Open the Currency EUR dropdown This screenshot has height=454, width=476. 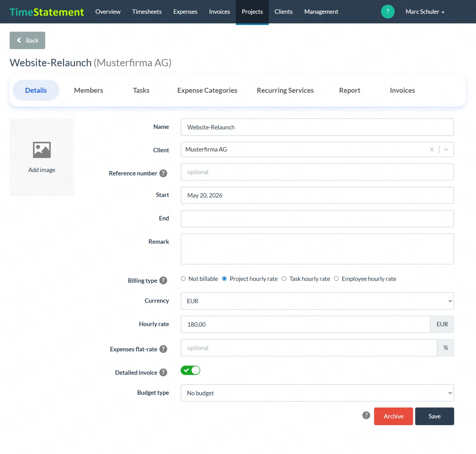tap(317, 301)
